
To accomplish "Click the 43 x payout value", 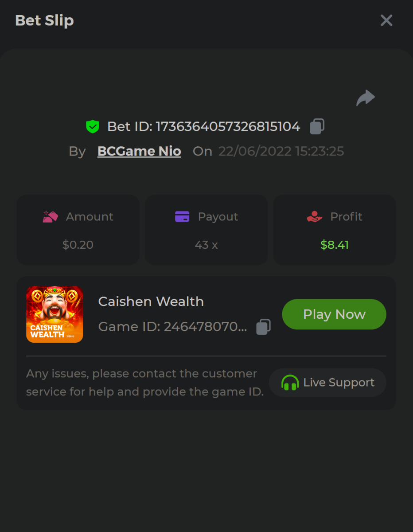I will [x=206, y=245].
